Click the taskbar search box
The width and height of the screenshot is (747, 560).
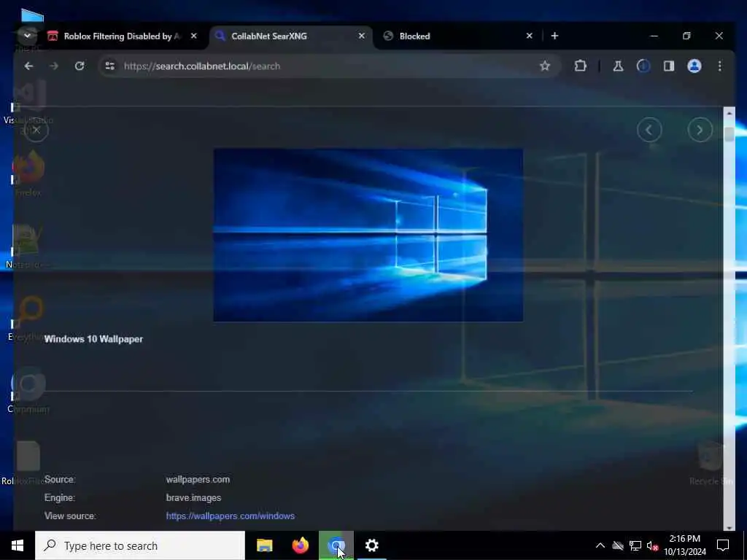click(x=140, y=545)
